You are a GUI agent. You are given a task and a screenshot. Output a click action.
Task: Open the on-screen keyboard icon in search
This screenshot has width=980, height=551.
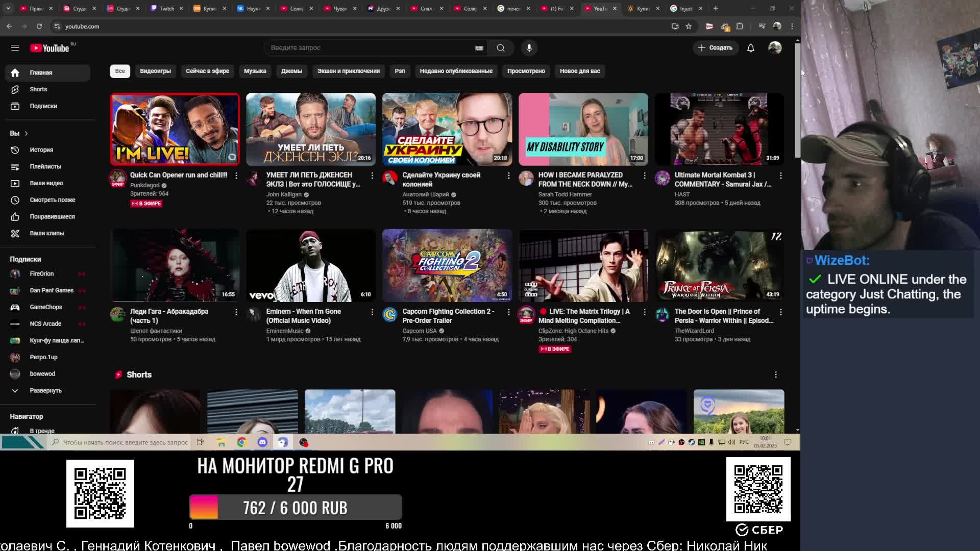point(479,48)
